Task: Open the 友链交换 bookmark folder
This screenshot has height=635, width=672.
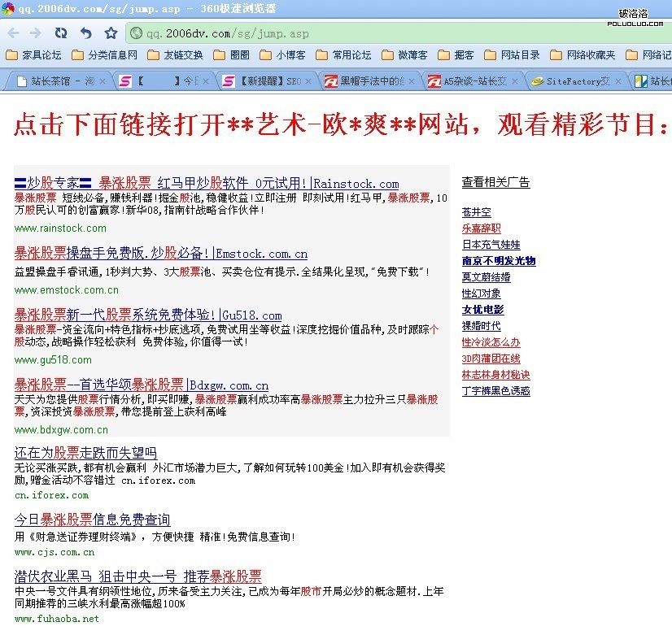Action: pos(176,55)
